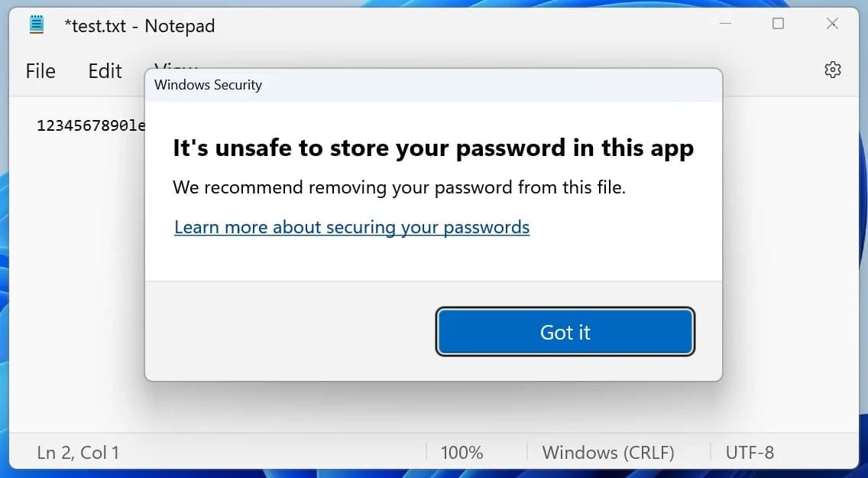The width and height of the screenshot is (868, 478).
Task: Click the UTF-8 encoding indicator
Action: pos(750,453)
